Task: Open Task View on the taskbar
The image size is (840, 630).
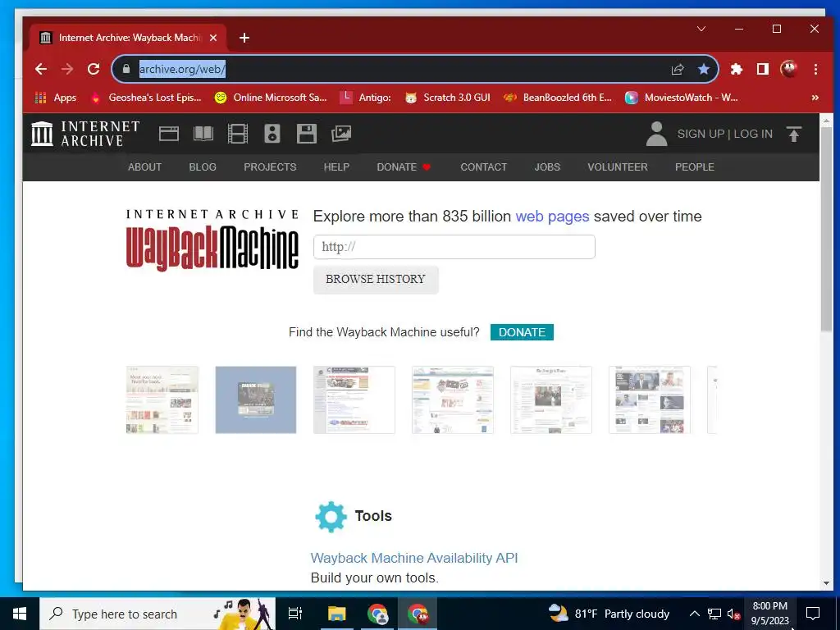Action: pyautogui.click(x=295, y=614)
